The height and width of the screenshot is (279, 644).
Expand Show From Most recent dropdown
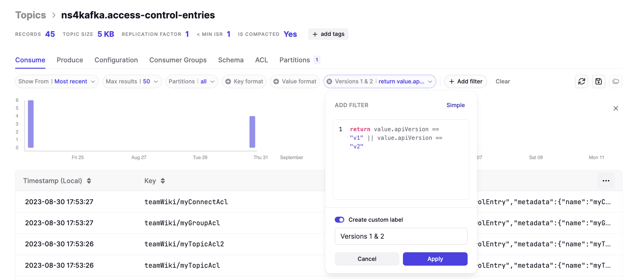tap(57, 81)
